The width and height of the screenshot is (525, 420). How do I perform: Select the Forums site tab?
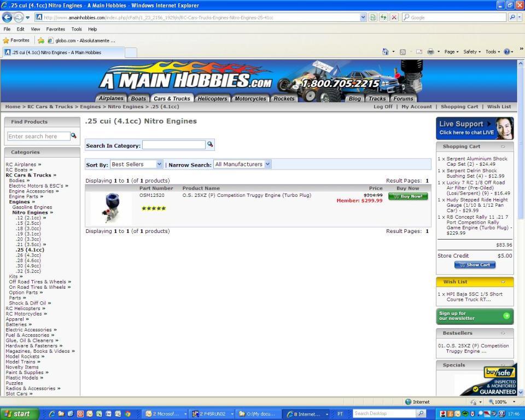[x=403, y=98]
